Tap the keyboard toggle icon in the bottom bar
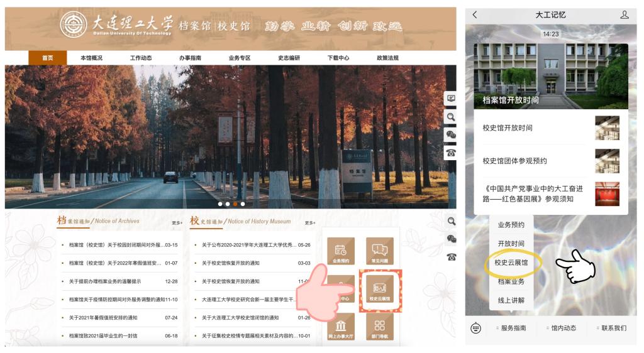The image size is (644, 353). click(x=476, y=328)
